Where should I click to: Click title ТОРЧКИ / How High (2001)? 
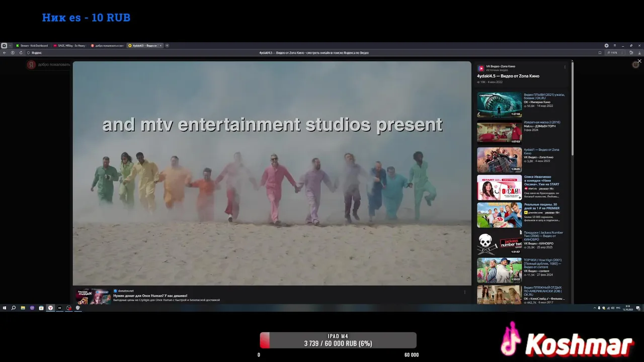pyautogui.click(x=542, y=263)
